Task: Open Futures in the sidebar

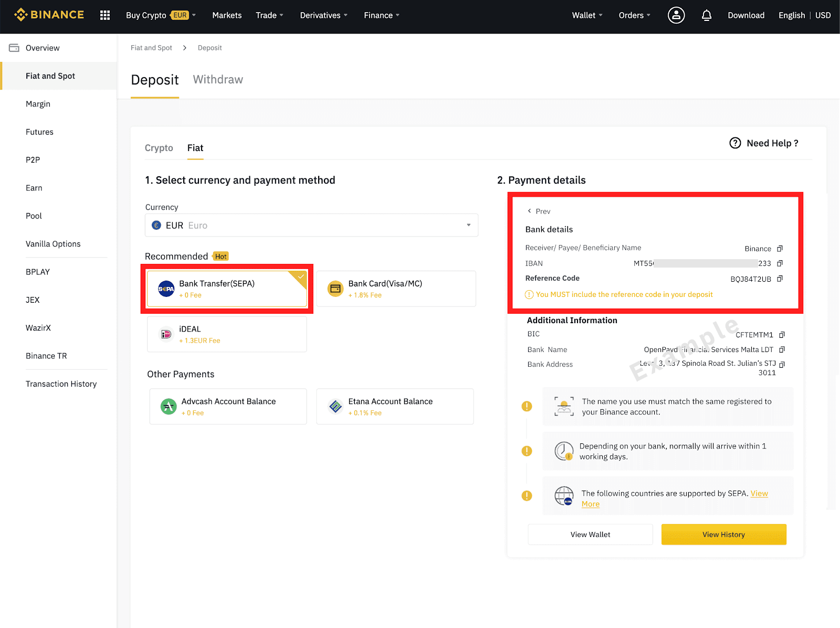Action: click(x=39, y=132)
